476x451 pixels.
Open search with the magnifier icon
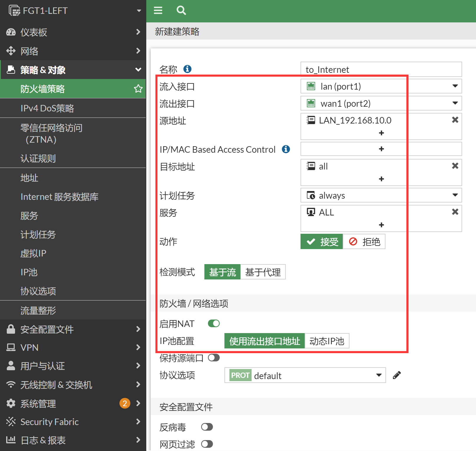pos(181,11)
